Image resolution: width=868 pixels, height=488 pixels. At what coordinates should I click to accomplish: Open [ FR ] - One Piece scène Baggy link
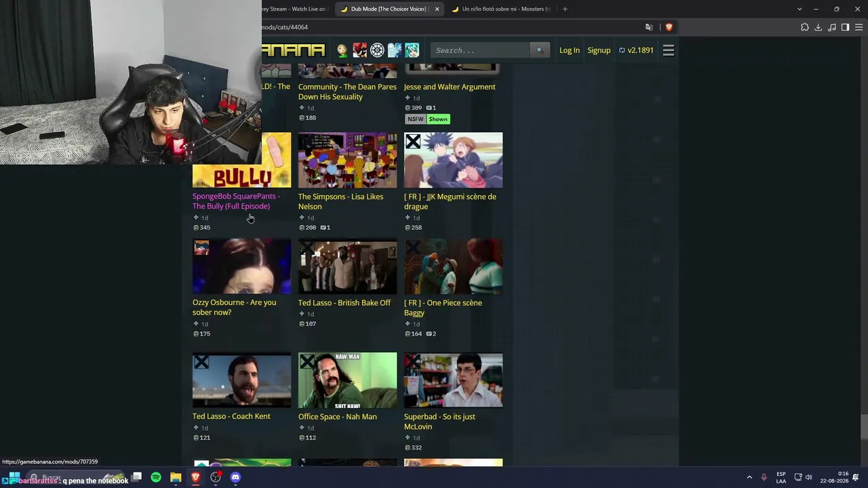click(443, 308)
